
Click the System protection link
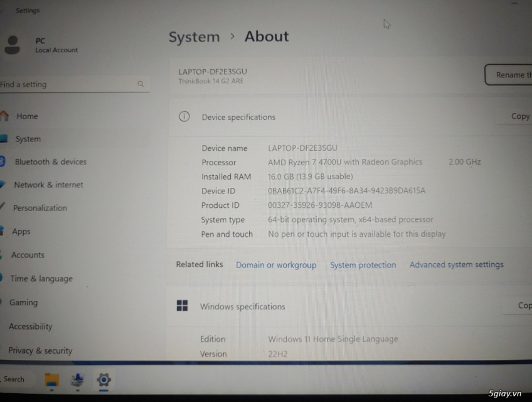tap(363, 264)
